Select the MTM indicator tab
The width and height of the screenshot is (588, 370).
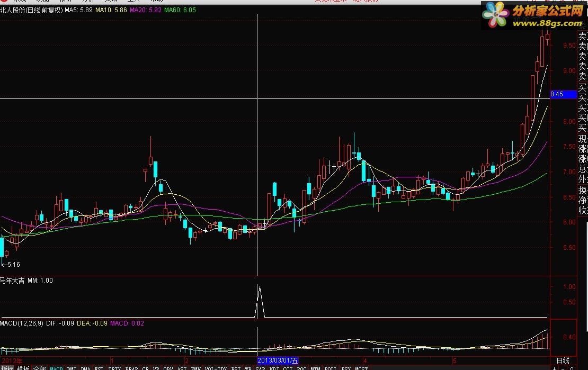(315, 368)
